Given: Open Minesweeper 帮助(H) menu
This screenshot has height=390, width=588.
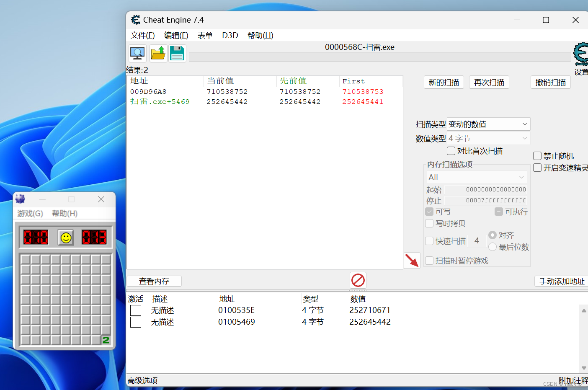Looking at the screenshot, I should (64, 213).
